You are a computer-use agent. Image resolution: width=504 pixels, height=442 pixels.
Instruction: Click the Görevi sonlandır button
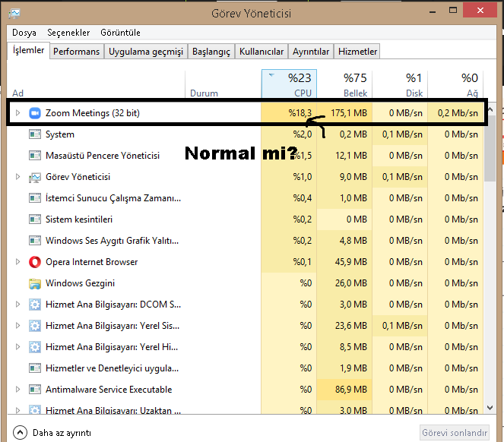(x=455, y=433)
